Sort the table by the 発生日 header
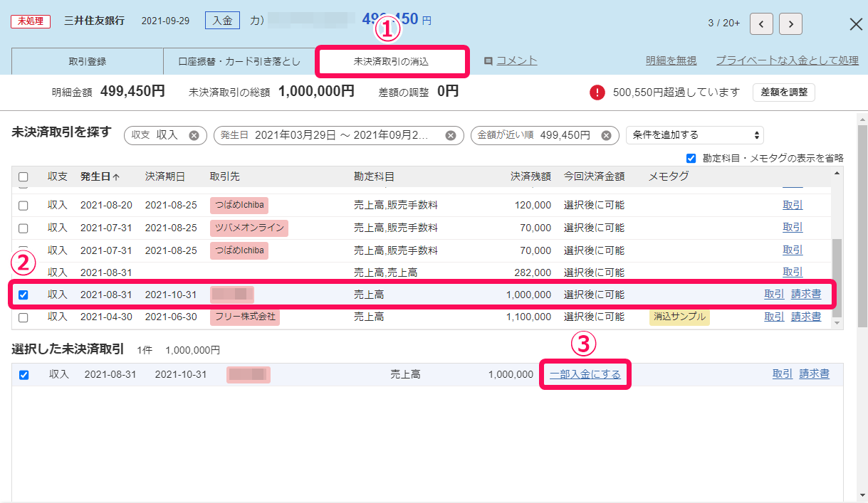Viewport: 868px width, 503px height. coord(100,176)
